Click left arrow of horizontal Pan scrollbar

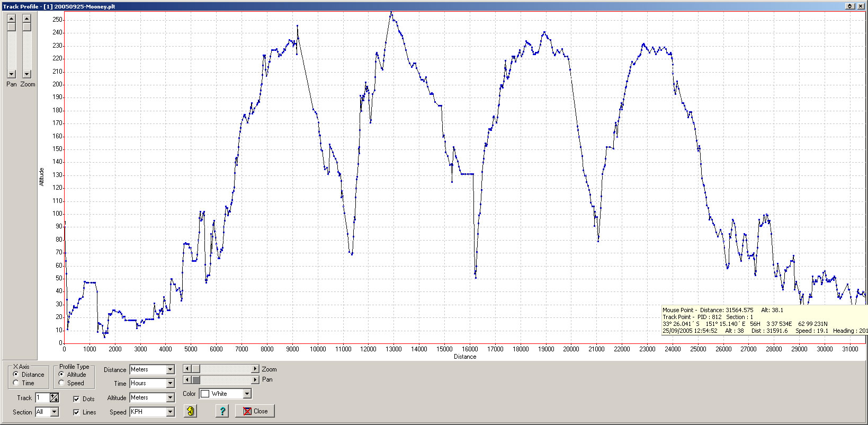187,380
